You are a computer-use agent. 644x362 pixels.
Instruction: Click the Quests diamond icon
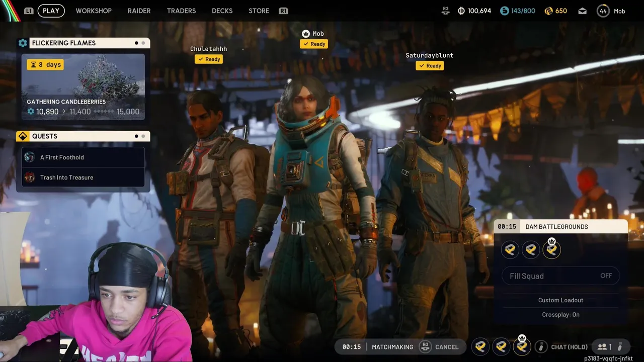(x=23, y=136)
